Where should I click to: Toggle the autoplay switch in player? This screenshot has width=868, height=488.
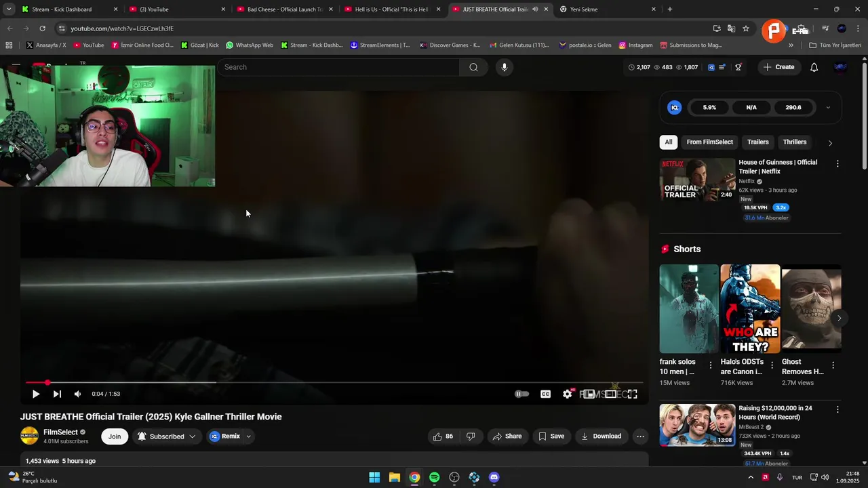click(521, 394)
